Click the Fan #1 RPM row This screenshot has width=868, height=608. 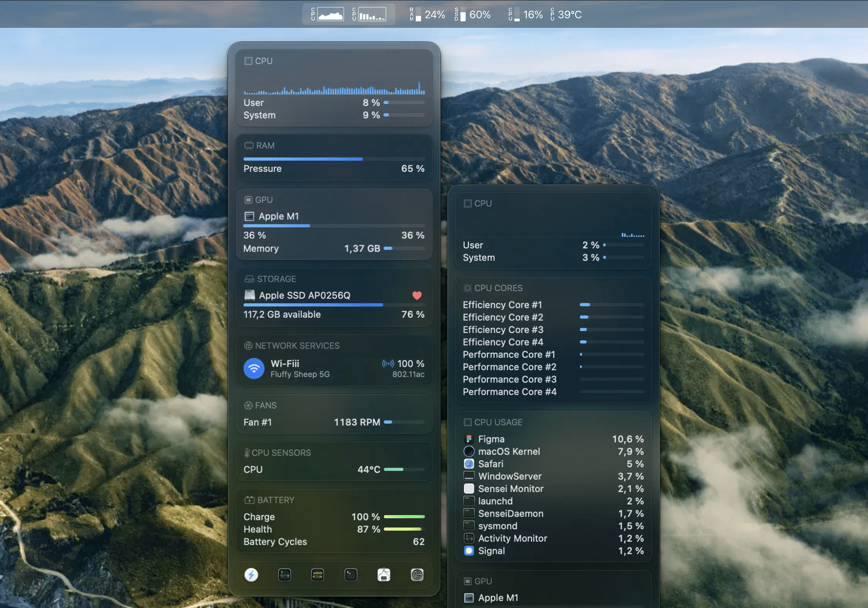click(334, 422)
